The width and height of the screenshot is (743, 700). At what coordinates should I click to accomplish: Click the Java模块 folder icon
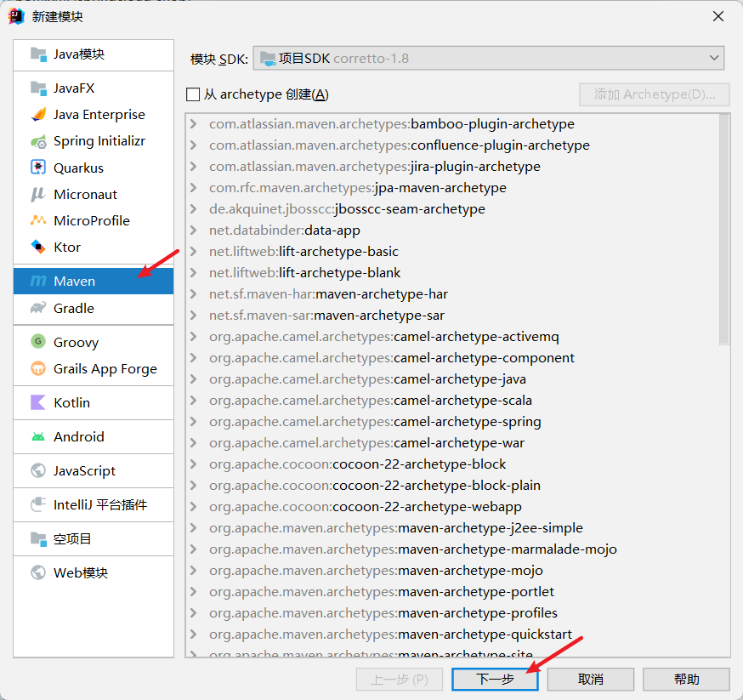coord(38,54)
